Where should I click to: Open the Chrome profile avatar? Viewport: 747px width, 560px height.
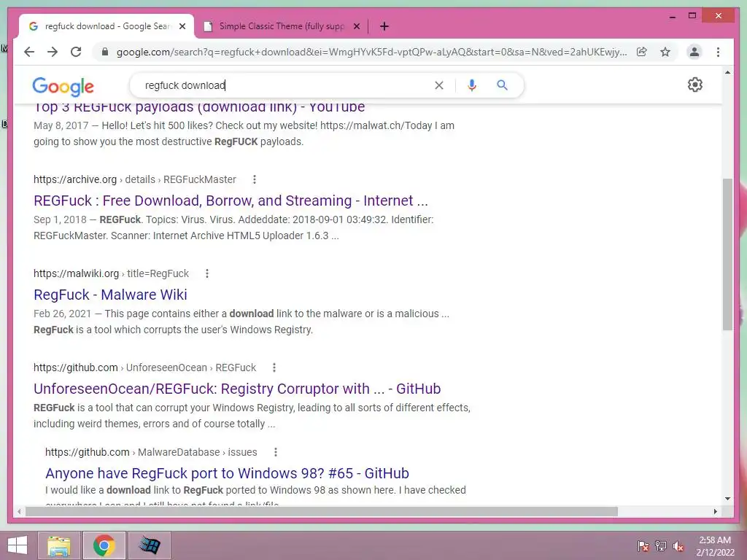pyautogui.click(x=694, y=52)
